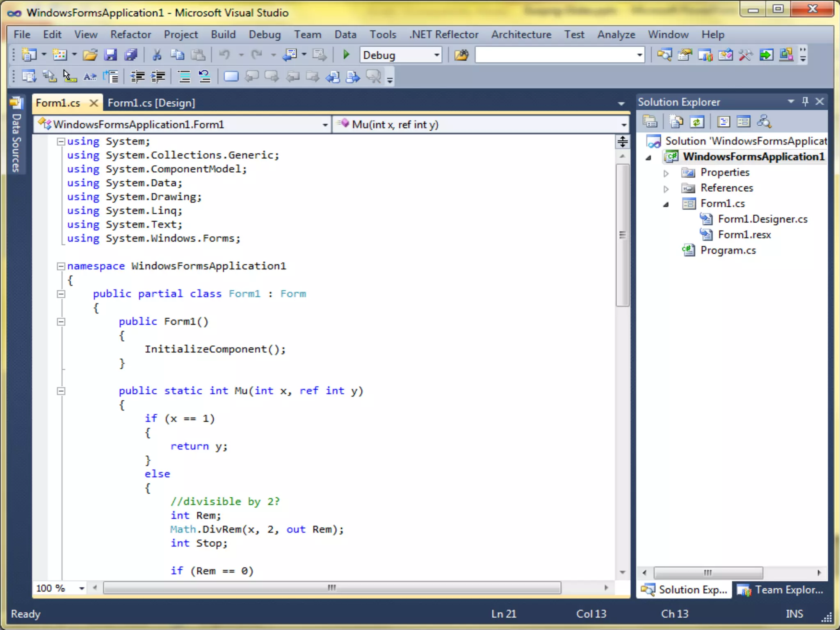Click View Class Diagram icon in Solution Explorer
The width and height of the screenshot is (840, 630).
(764, 122)
